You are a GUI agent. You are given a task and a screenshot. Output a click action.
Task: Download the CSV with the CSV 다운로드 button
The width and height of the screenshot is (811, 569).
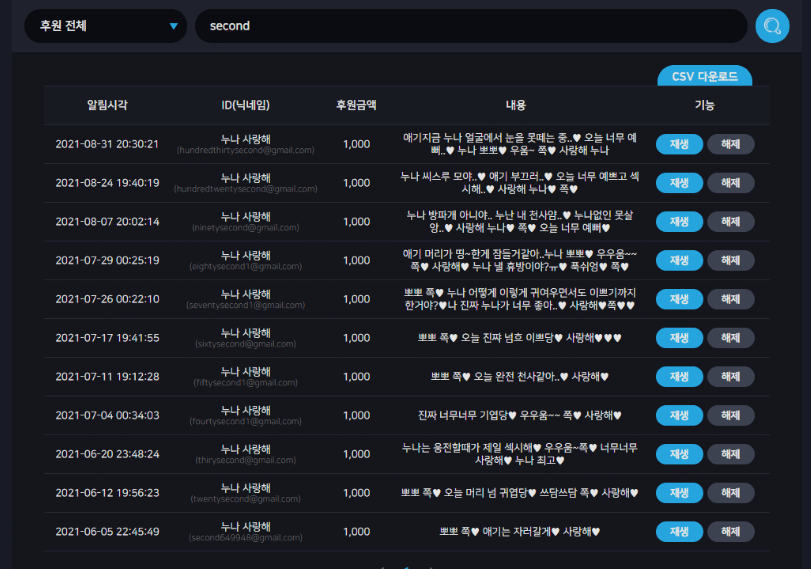[x=704, y=77]
